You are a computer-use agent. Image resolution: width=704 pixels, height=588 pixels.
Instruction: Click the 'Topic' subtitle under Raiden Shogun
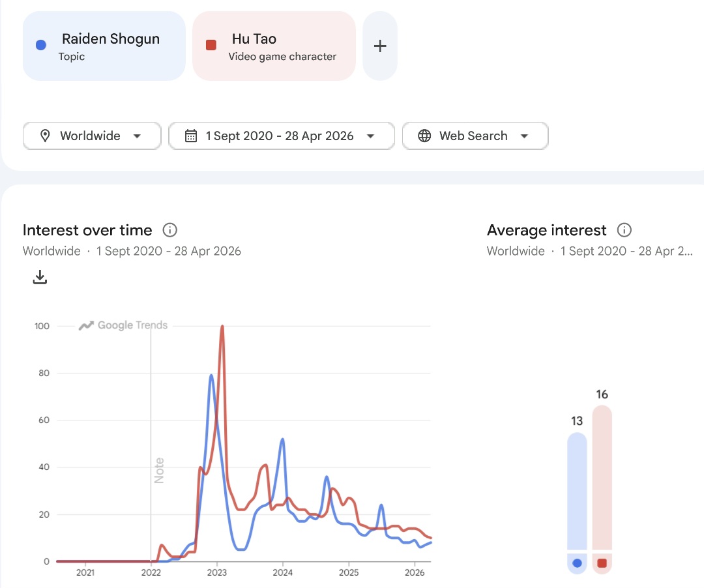point(72,57)
